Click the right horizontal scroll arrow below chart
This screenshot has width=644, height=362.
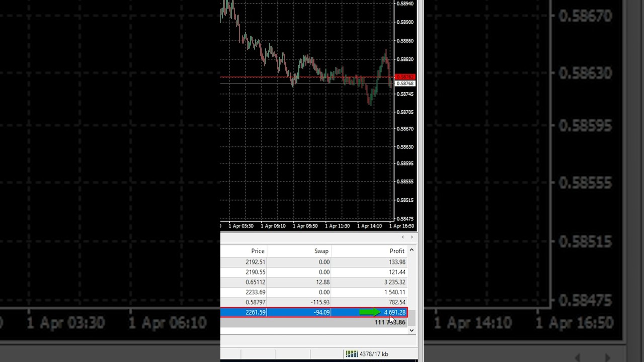pyautogui.click(x=412, y=237)
